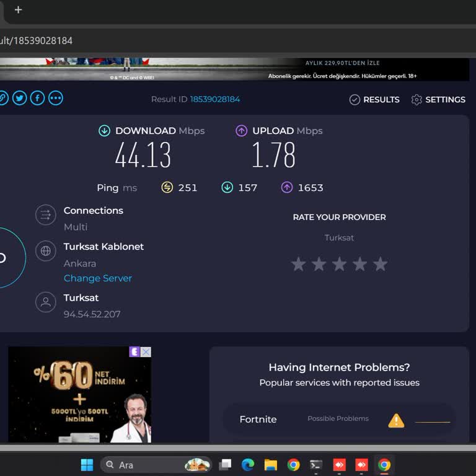The width and height of the screenshot is (476, 476).
Task: Click the globe server icon
Action: tap(45, 251)
